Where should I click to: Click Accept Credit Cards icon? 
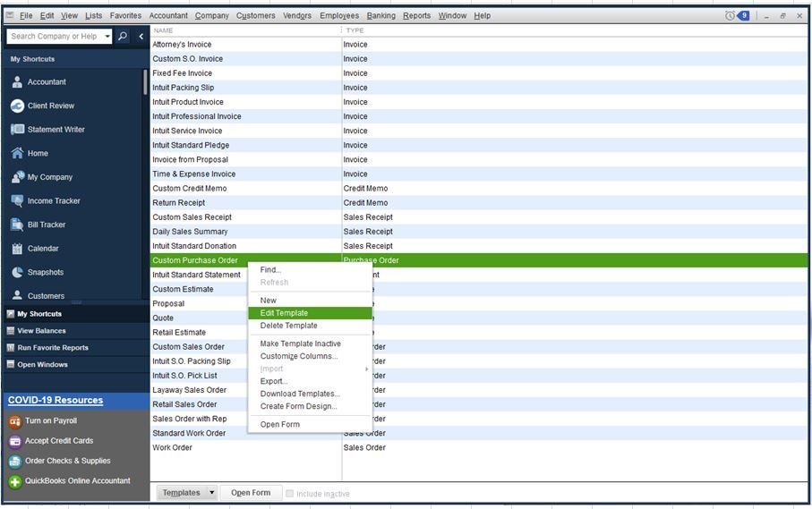click(x=15, y=441)
